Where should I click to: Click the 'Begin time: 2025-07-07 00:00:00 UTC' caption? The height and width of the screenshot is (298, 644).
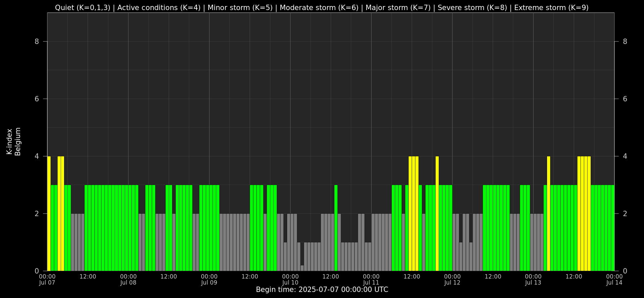tap(322, 290)
